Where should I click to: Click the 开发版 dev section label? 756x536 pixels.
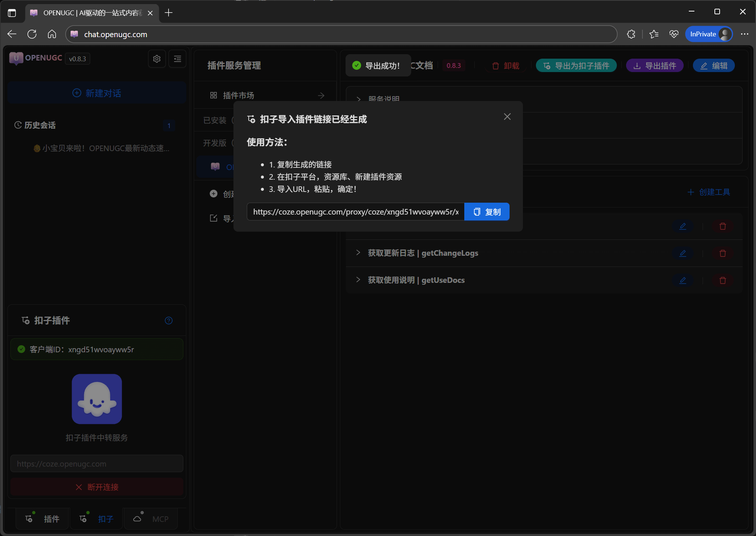pos(215,143)
